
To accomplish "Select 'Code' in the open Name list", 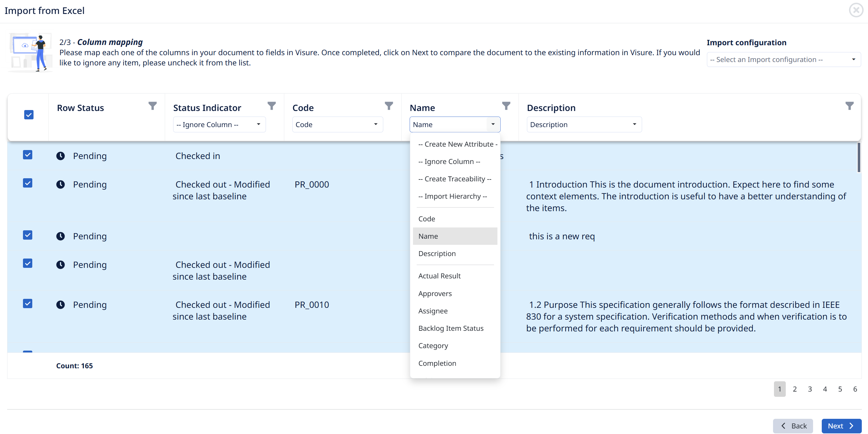I will point(455,219).
